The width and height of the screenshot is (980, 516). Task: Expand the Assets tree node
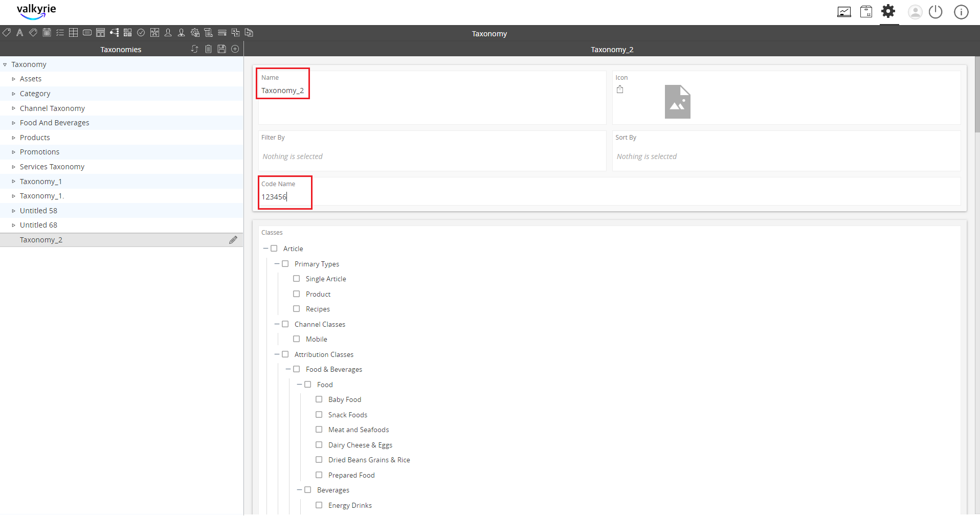pyautogui.click(x=14, y=79)
